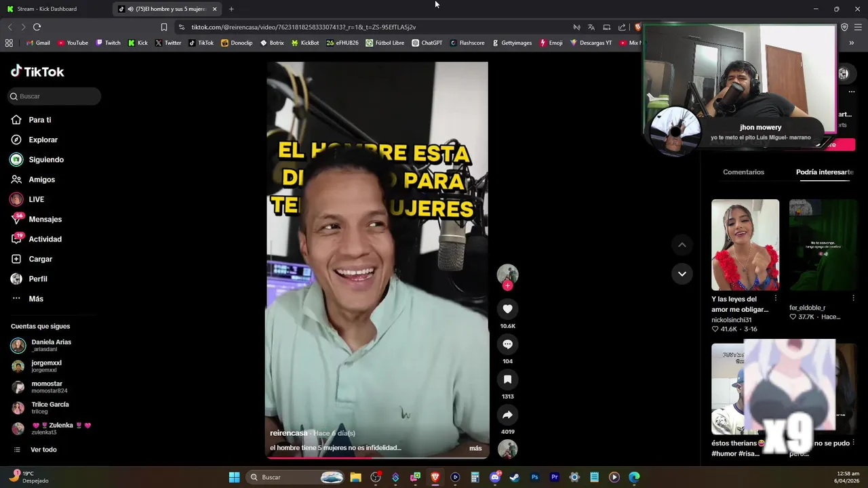Open nickolsinch31 recommended video thumbnail
Viewport: 868px width, 488px height.
745,245
